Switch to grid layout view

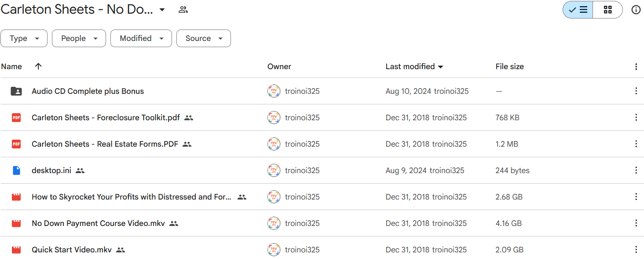(607, 10)
